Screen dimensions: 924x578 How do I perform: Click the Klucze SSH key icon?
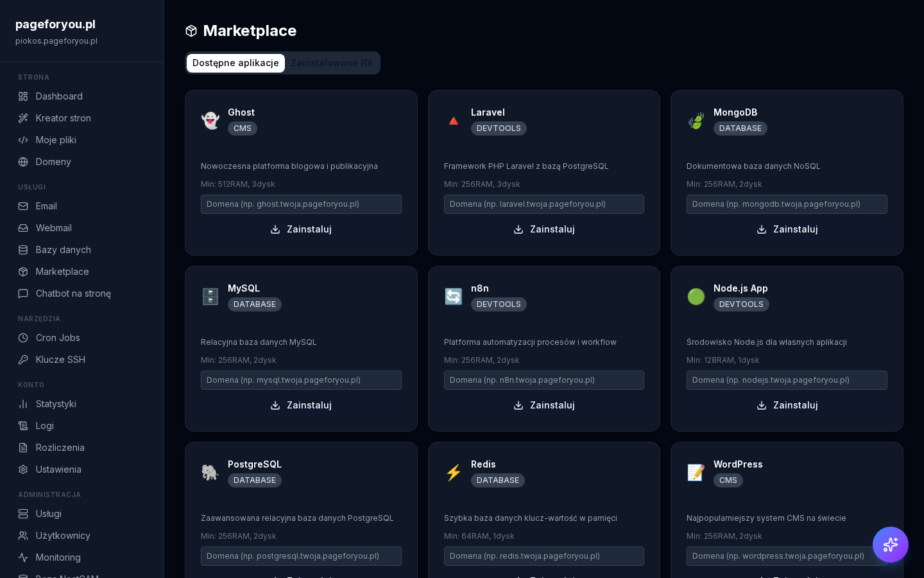pyautogui.click(x=23, y=360)
